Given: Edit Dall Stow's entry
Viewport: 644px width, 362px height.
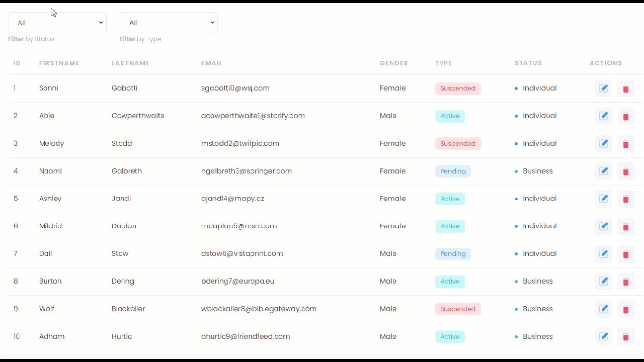Looking at the screenshot, I should click(x=603, y=254).
